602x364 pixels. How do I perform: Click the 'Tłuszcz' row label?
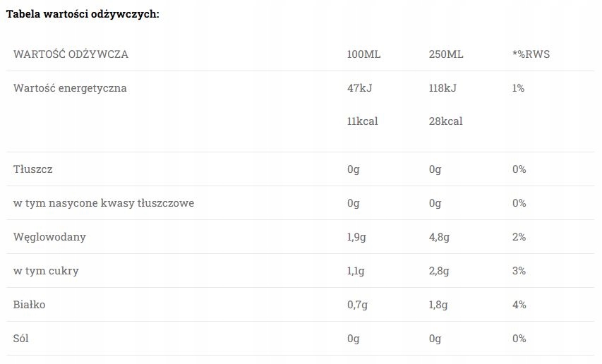point(33,169)
